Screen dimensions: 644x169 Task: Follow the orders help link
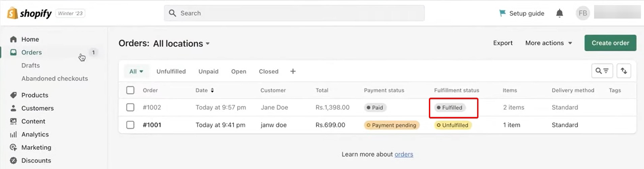coord(404,154)
